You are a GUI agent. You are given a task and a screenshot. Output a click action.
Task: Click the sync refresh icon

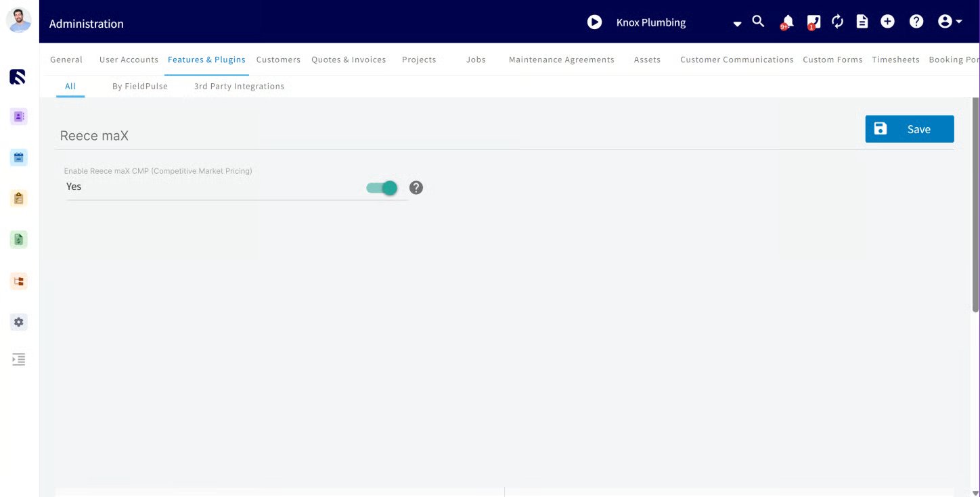coord(838,22)
